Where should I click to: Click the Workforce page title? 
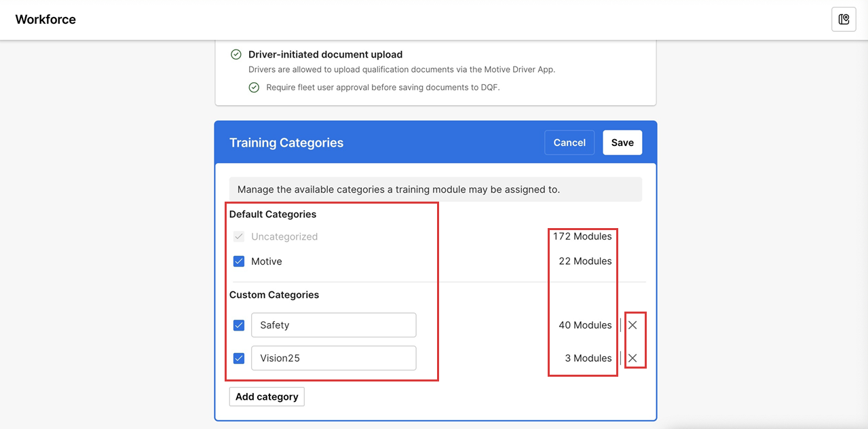coord(45,20)
